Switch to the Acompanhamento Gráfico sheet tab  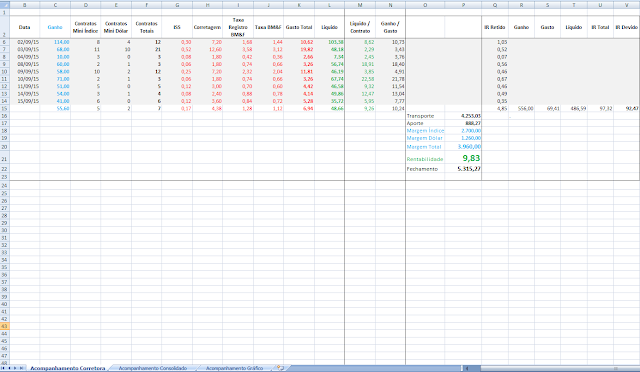tap(234, 368)
